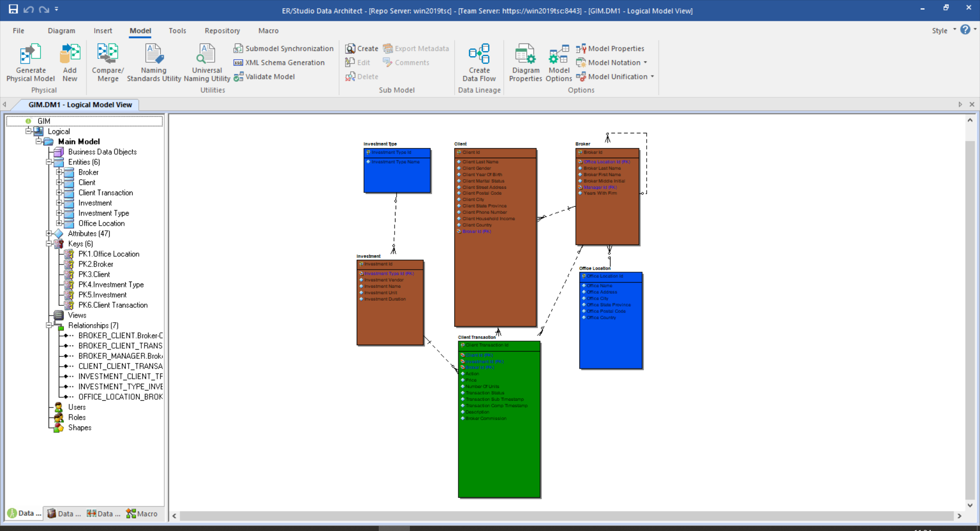Click the horizontal scrollbar of the diagram
This screenshot has width=980, height=531.
tap(567, 516)
